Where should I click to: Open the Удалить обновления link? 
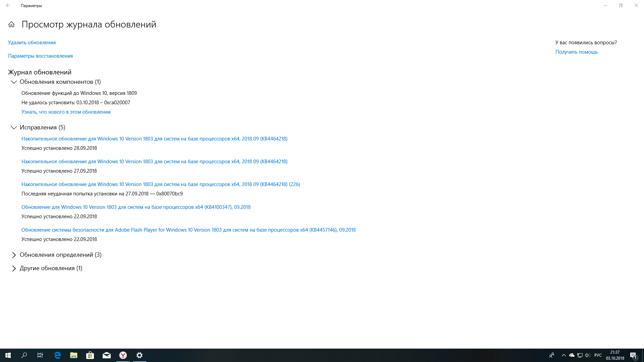(x=32, y=43)
